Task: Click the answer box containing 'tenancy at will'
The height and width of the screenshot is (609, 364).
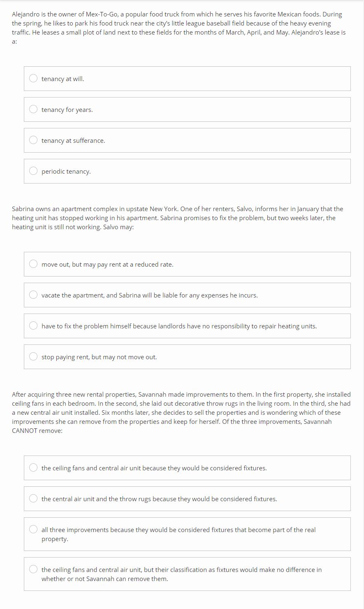Action: 187,78
